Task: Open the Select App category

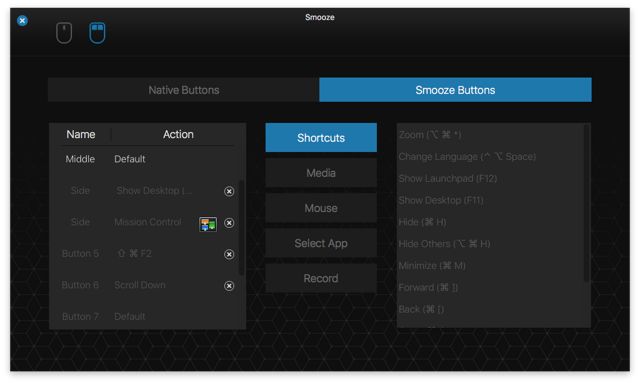Action: click(x=321, y=243)
